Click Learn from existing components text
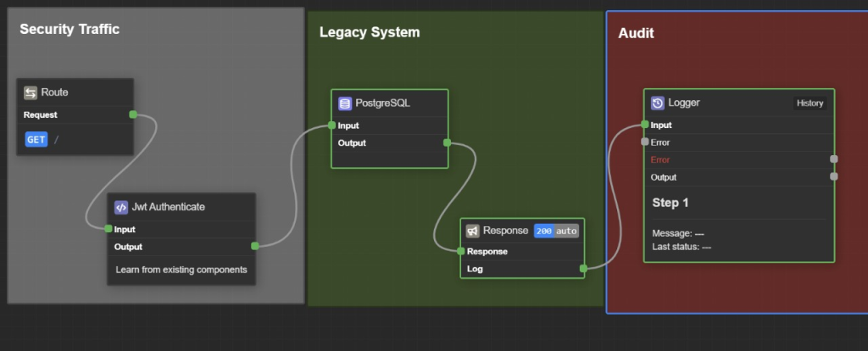Viewport: 868px width, 351px height. [181, 270]
